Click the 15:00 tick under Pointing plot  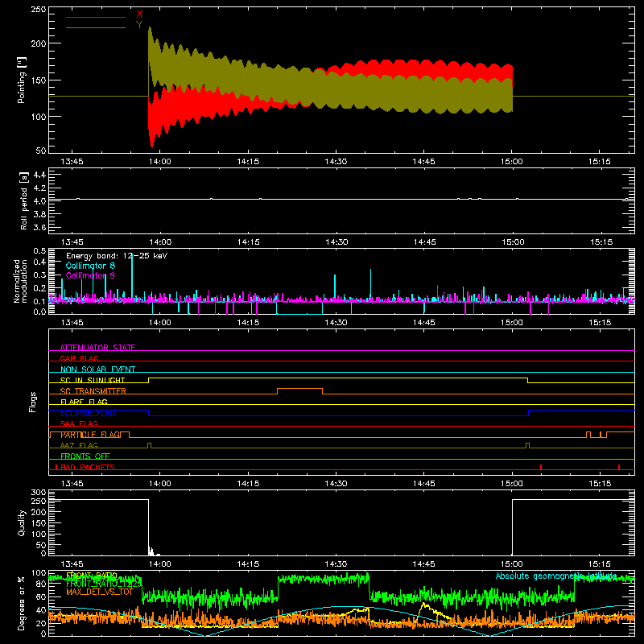[512, 162]
